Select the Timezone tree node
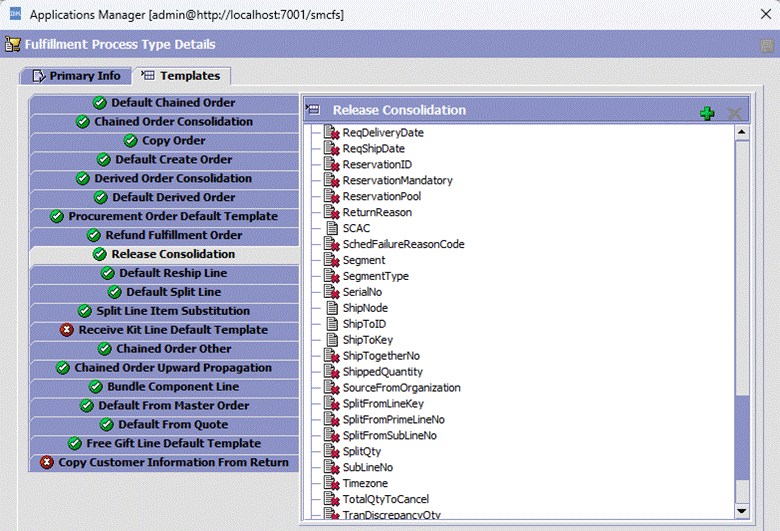 point(364,484)
